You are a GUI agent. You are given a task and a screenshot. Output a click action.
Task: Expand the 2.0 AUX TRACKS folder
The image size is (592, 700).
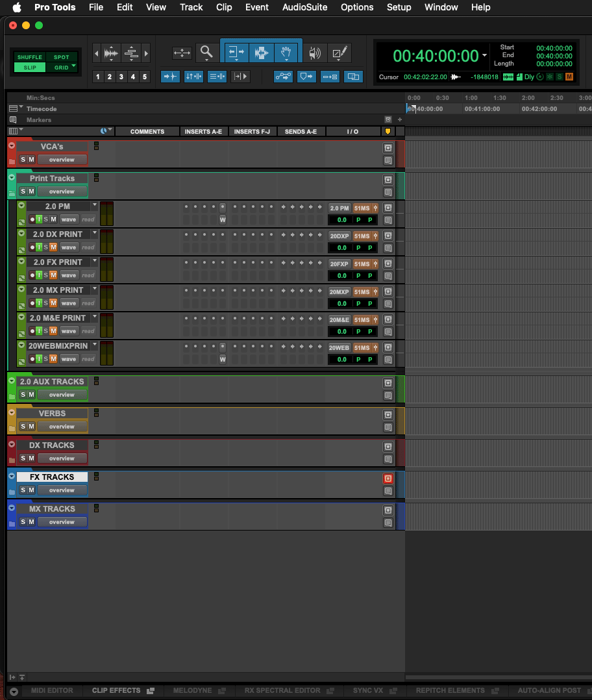coord(12,381)
